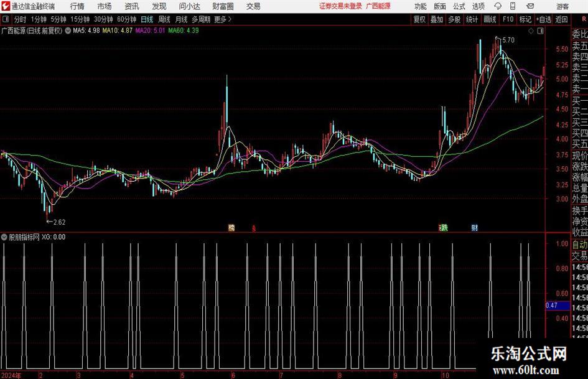Switch to 15分钟 chart period
Screen dimensions: 588x379
(80, 19)
